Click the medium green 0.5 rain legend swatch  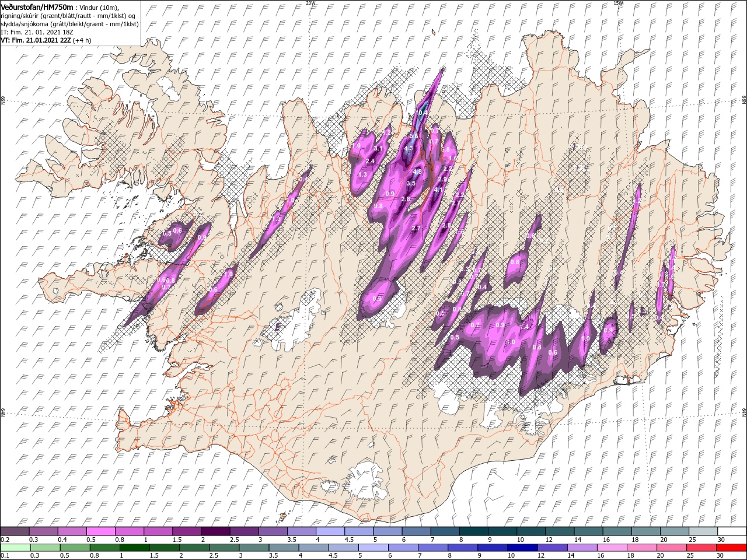point(75,548)
